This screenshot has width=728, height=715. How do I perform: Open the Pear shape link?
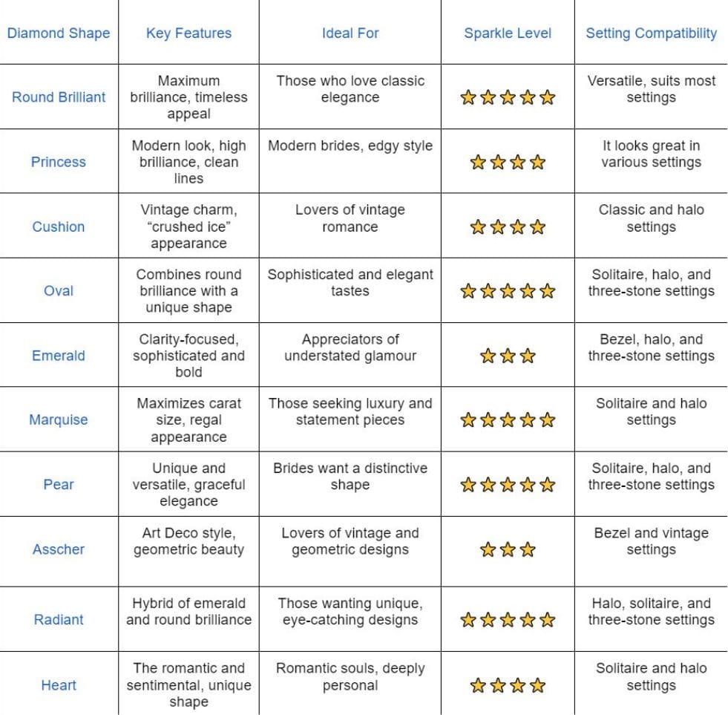[59, 485]
